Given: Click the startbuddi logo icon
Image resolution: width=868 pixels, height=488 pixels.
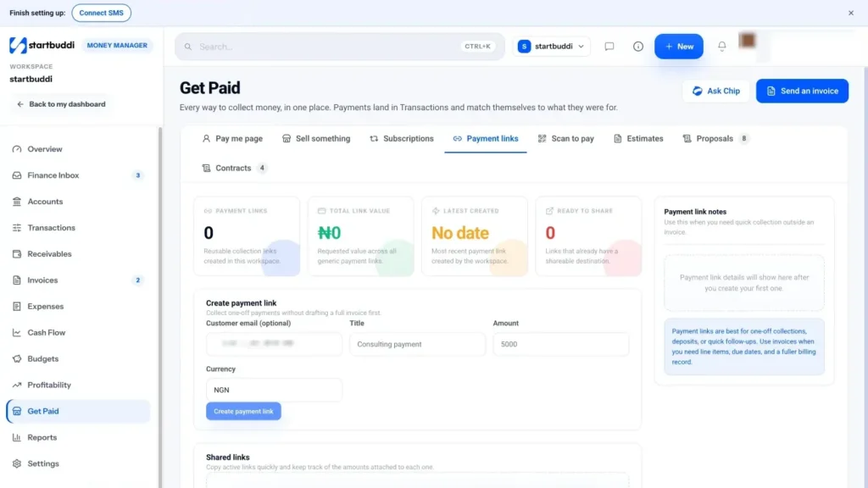Looking at the screenshot, I should (x=18, y=46).
